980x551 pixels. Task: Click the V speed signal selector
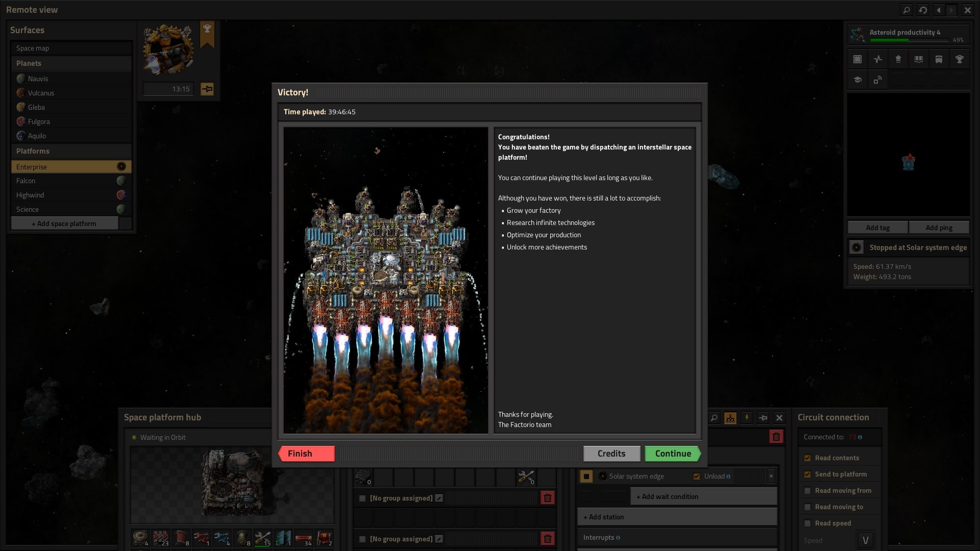click(865, 540)
